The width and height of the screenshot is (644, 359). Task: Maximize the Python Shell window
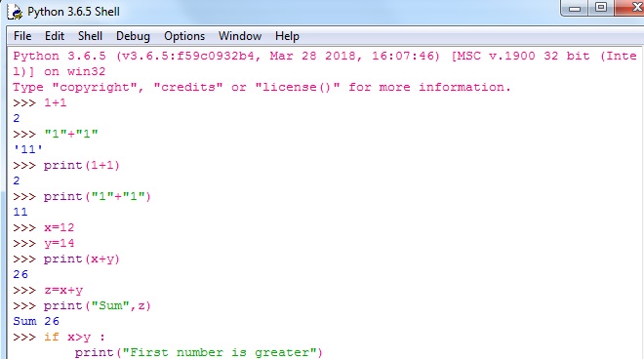pyautogui.click(x=601, y=8)
